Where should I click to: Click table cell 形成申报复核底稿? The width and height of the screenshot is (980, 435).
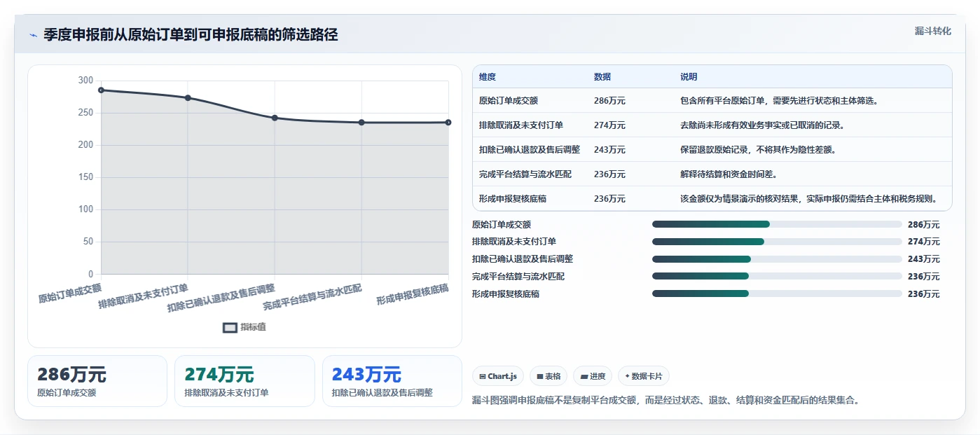click(513, 199)
